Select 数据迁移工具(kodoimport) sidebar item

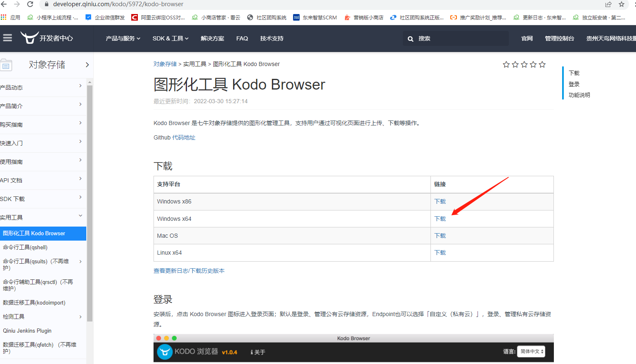click(x=34, y=303)
